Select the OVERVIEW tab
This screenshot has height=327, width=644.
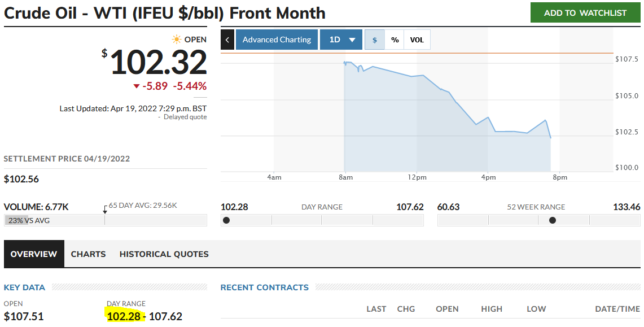point(34,254)
